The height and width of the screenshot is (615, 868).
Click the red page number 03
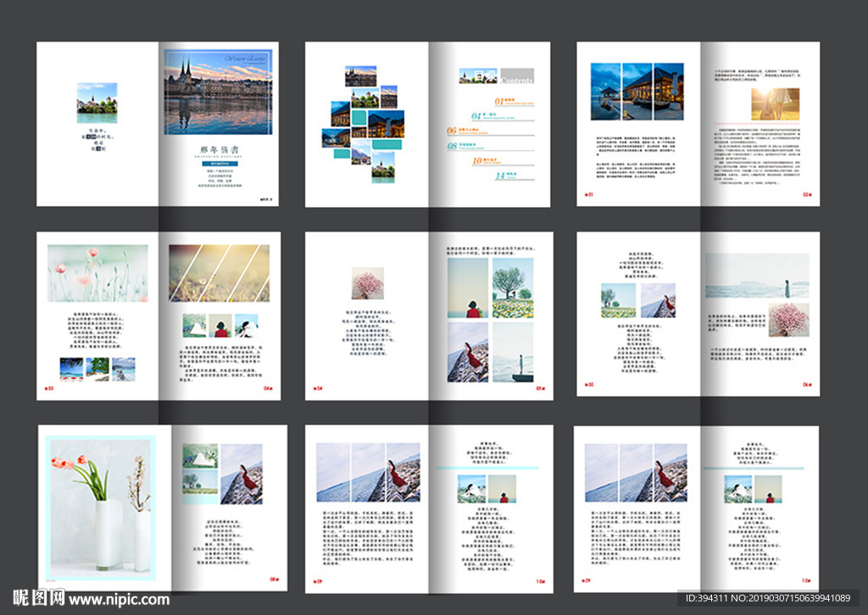pos(48,389)
